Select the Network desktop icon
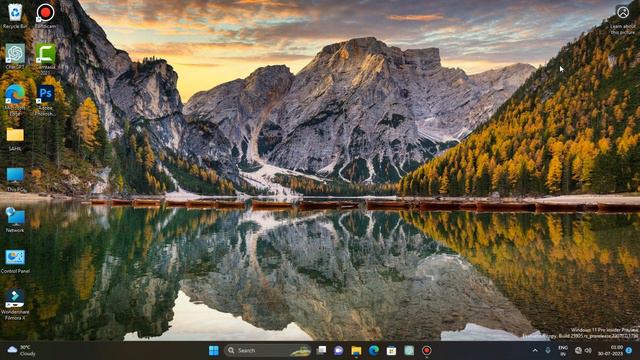This screenshot has width=640, height=360. pyautogui.click(x=15, y=220)
